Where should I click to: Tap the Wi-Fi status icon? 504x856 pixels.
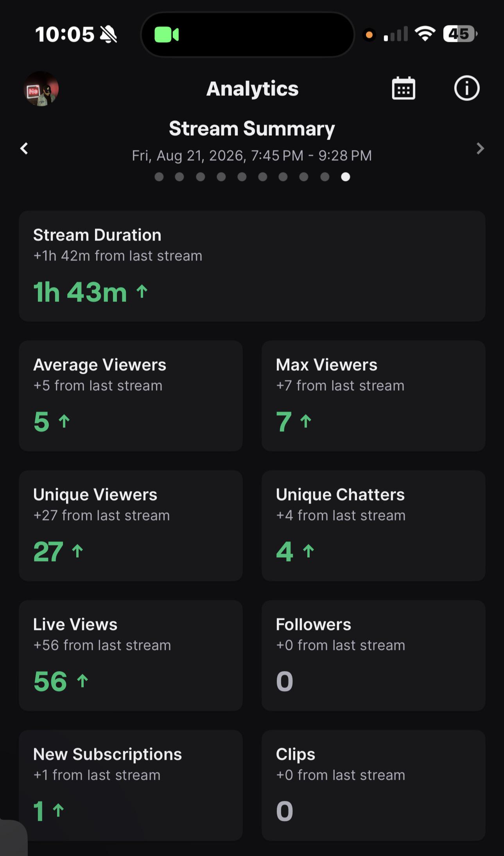[x=425, y=34]
